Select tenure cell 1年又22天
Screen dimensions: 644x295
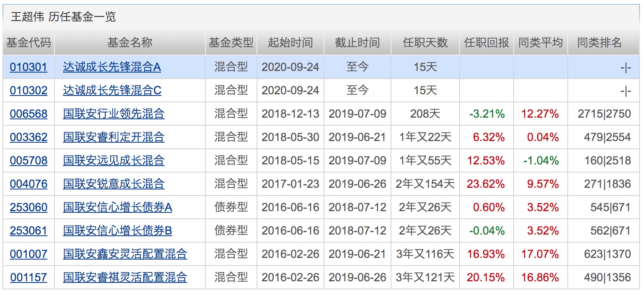coord(425,137)
